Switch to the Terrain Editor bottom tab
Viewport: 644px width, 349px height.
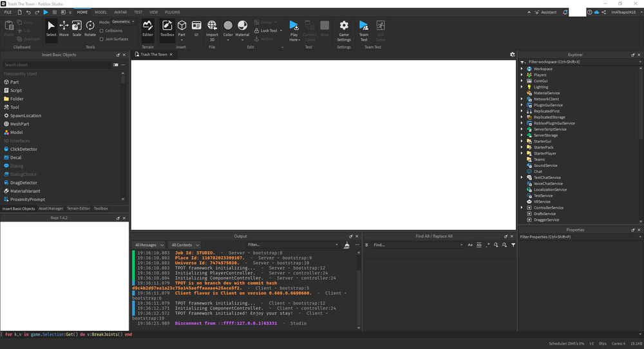(x=79, y=209)
